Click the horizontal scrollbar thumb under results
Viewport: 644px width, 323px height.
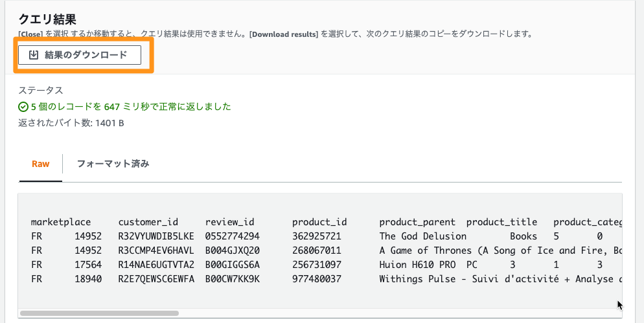coord(99,313)
